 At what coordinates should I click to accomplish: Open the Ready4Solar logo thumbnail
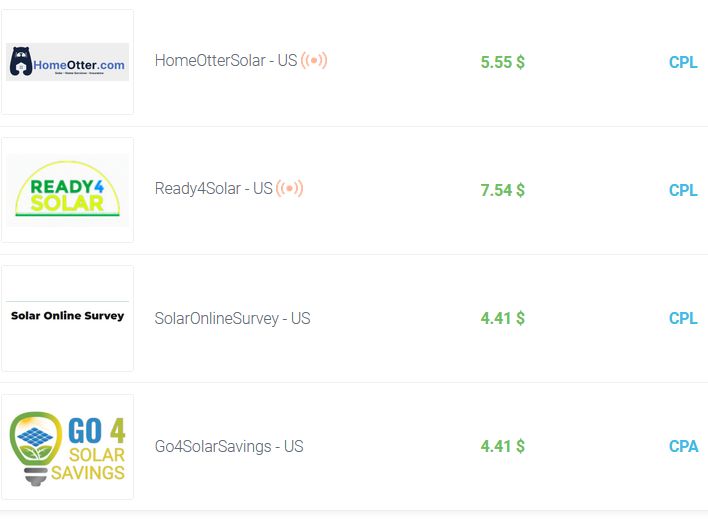[x=67, y=190]
